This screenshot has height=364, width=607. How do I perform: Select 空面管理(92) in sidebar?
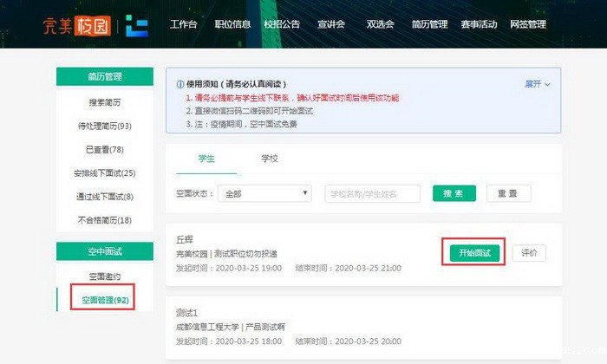pos(104,300)
